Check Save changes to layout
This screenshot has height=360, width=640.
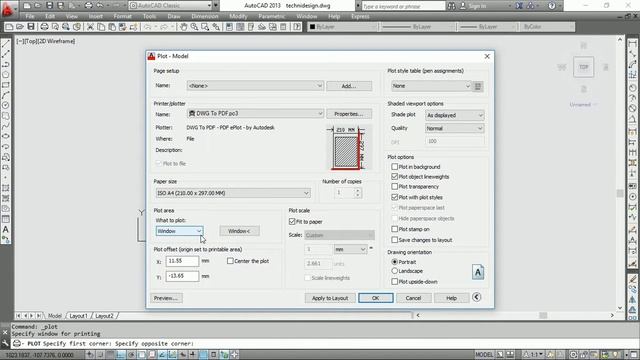(x=394, y=240)
